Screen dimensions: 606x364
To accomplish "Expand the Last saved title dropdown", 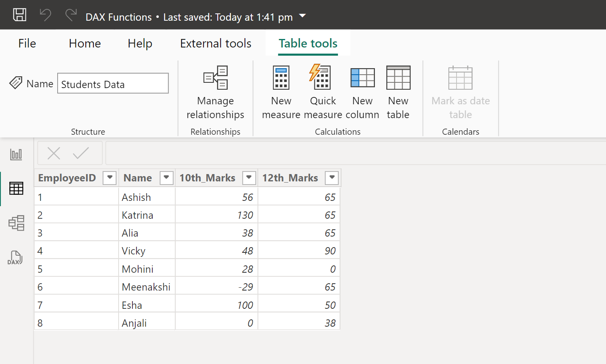I will click(302, 17).
